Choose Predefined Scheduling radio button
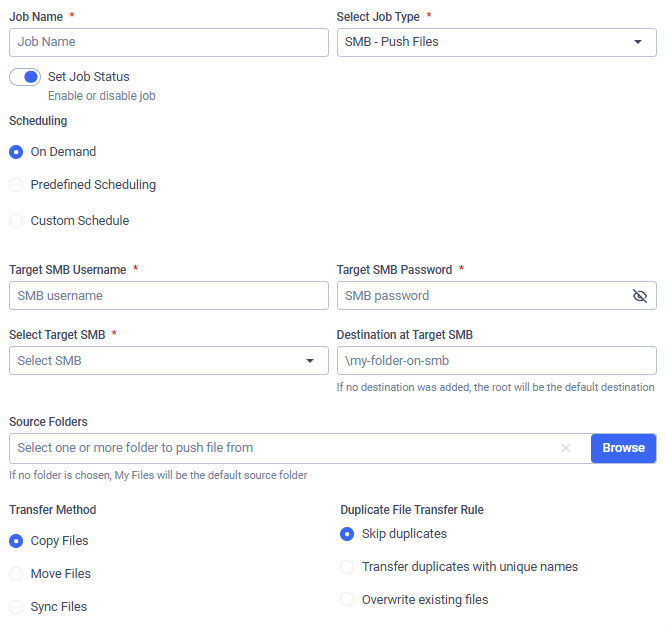The width and height of the screenshot is (666, 626). (x=16, y=185)
